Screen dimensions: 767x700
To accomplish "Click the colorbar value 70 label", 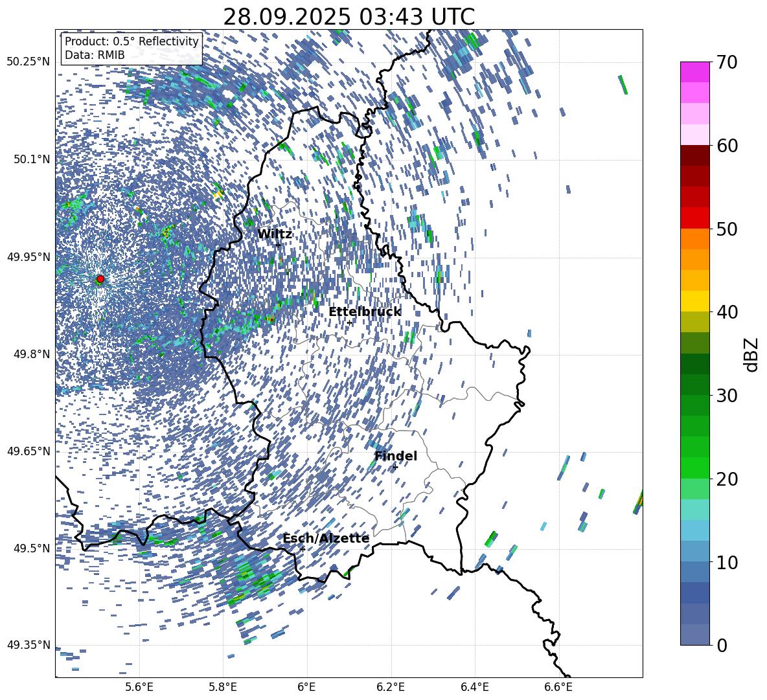I will coord(727,63).
